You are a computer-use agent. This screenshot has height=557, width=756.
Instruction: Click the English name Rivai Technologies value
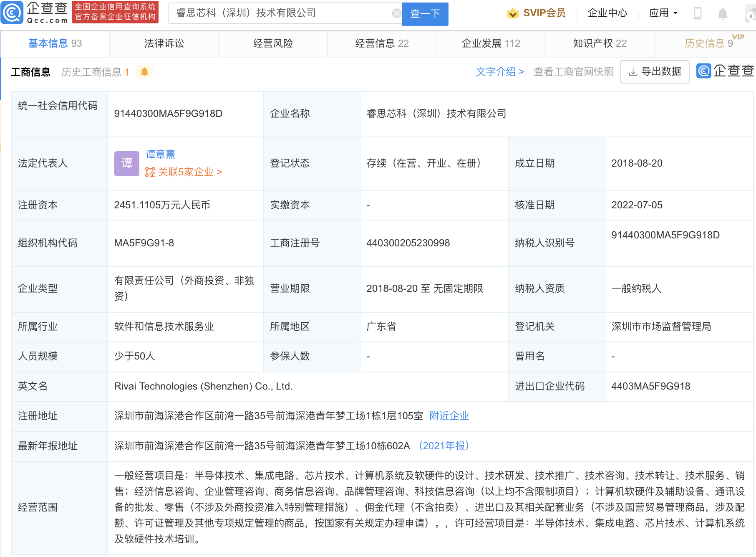pos(203,386)
